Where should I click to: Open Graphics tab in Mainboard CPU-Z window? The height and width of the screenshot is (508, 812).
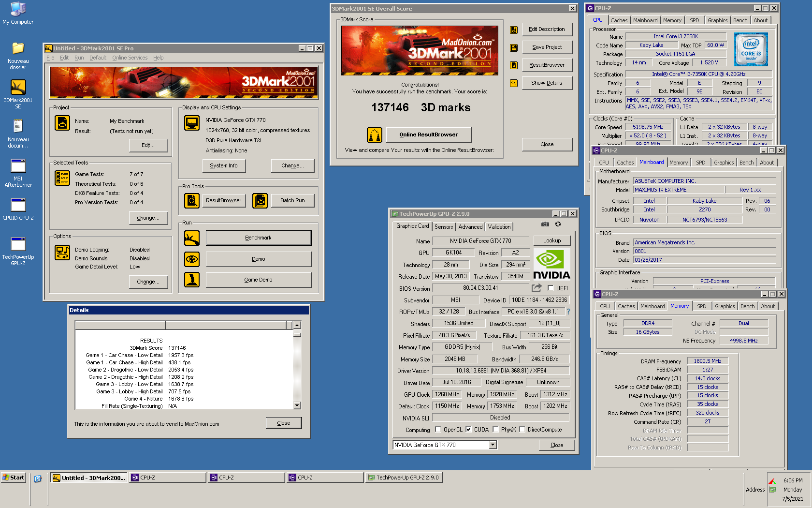(x=724, y=163)
